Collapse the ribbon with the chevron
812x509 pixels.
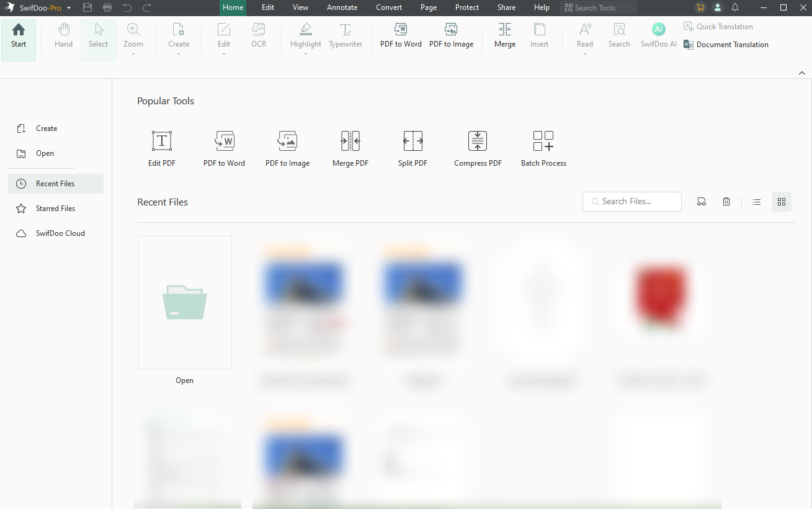click(802, 73)
